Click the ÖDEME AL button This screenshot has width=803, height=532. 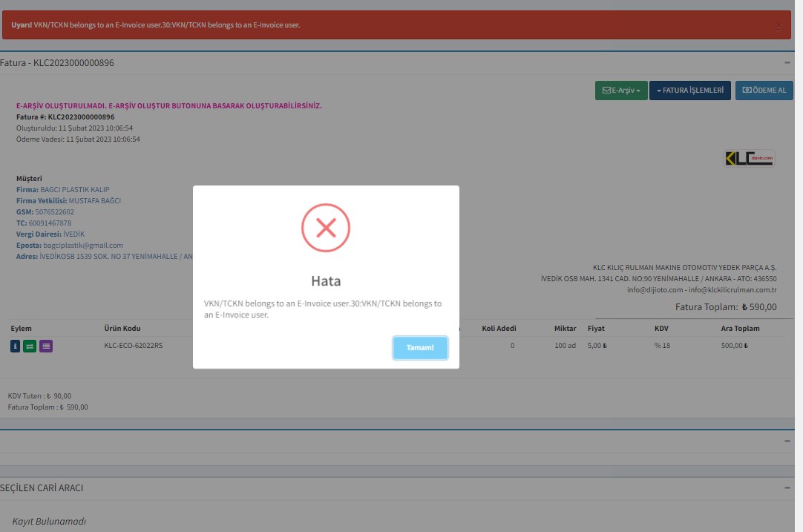764,91
